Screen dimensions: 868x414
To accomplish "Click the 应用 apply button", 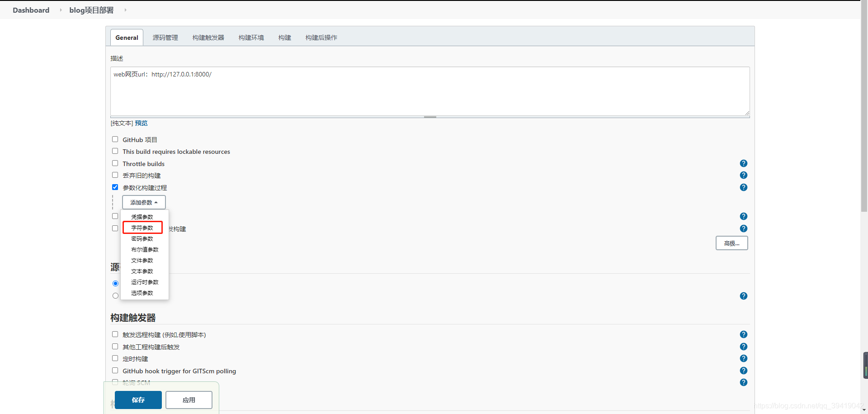I will coord(189,400).
